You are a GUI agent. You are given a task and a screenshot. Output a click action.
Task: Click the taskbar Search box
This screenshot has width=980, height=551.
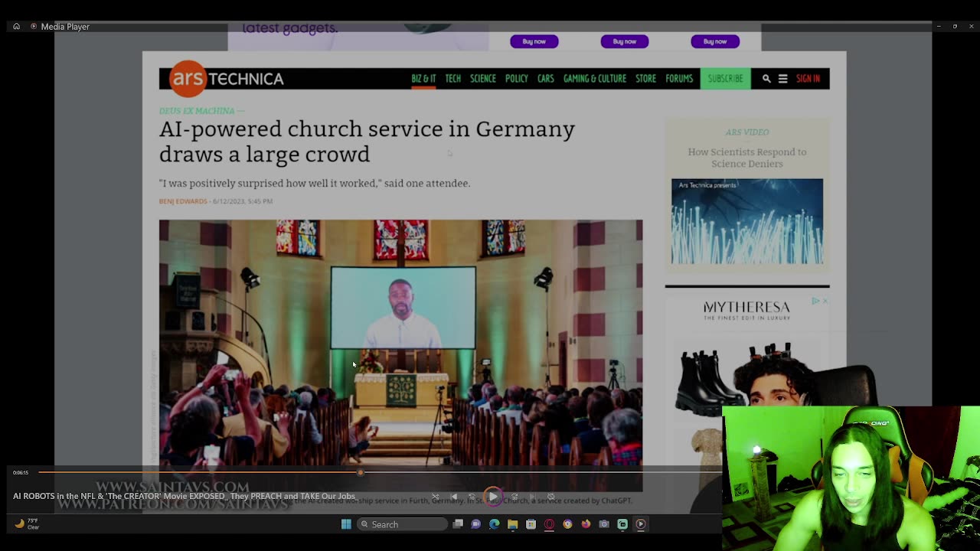point(402,524)
